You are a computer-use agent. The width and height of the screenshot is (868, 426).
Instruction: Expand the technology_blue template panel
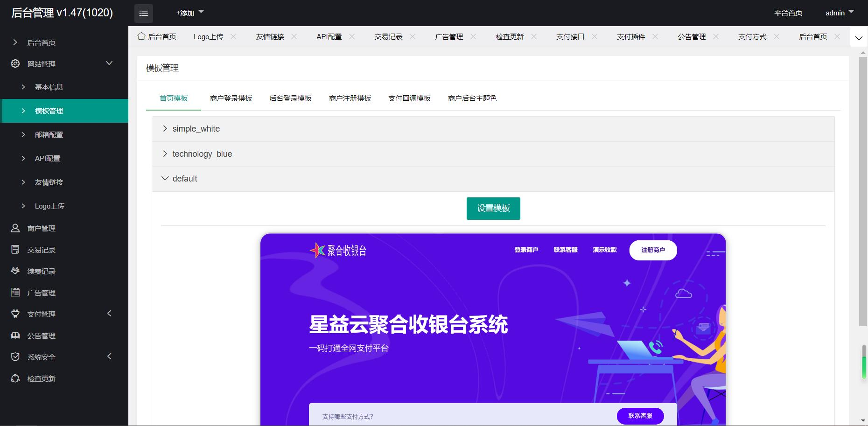coord(202,154)
